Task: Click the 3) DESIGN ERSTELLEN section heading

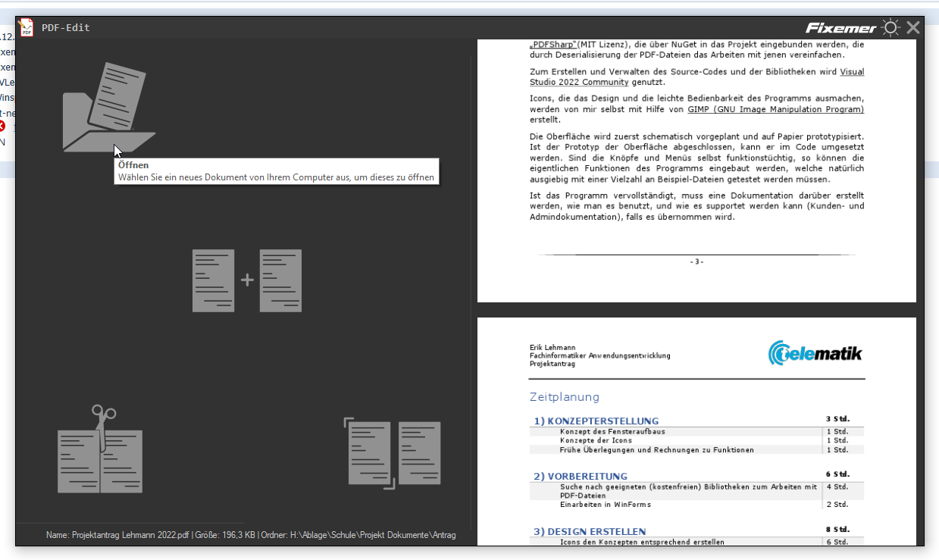Action: (589, 532)
